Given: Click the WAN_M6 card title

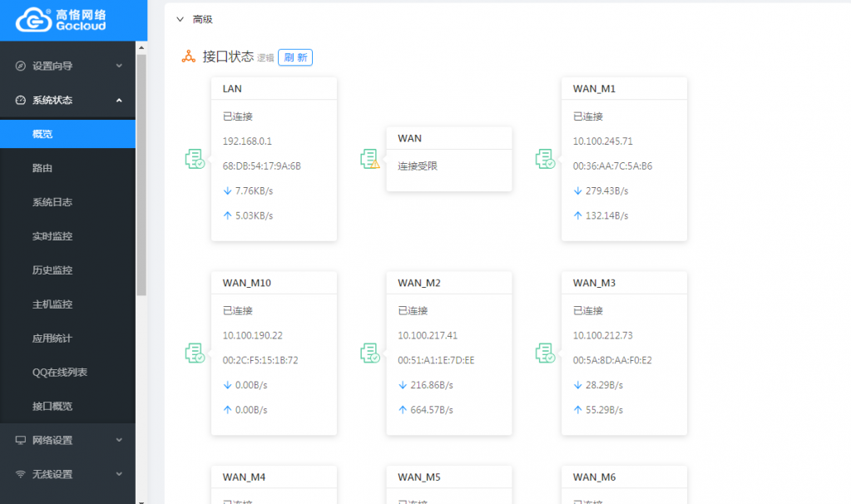Looking at the screenshot, I should [594, 477].
